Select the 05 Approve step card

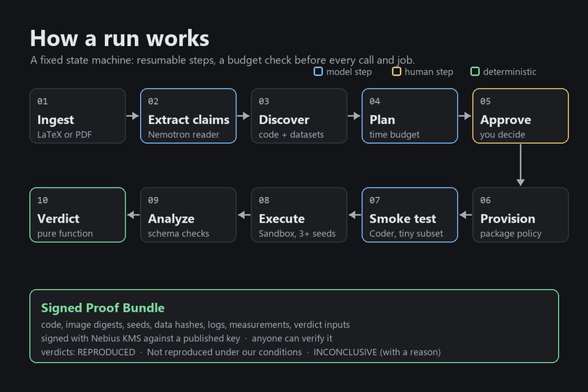520,116
